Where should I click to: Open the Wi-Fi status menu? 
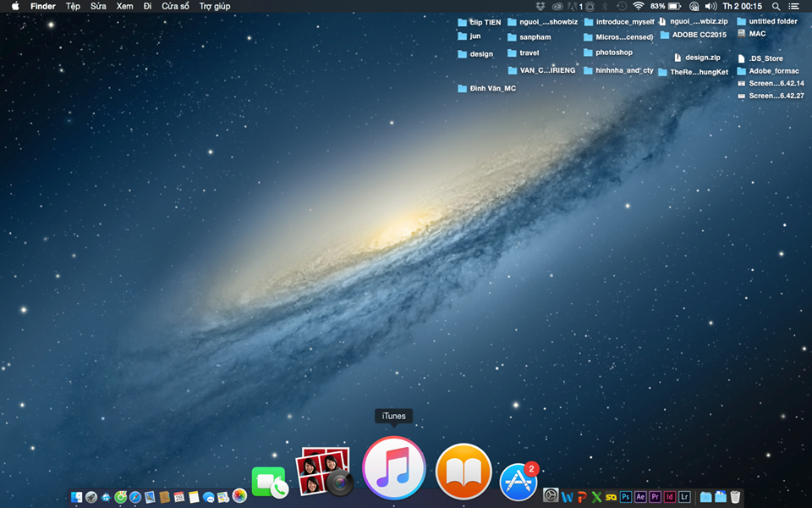638,6
